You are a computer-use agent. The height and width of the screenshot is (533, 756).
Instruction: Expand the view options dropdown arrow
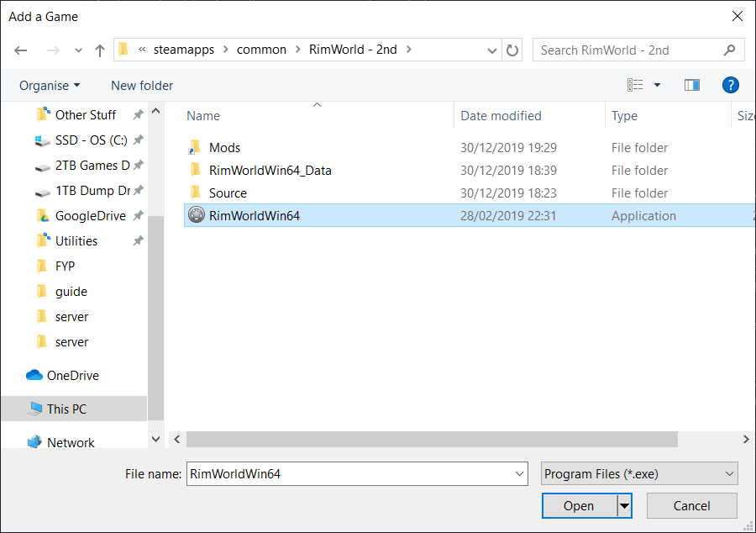point(657,85)
